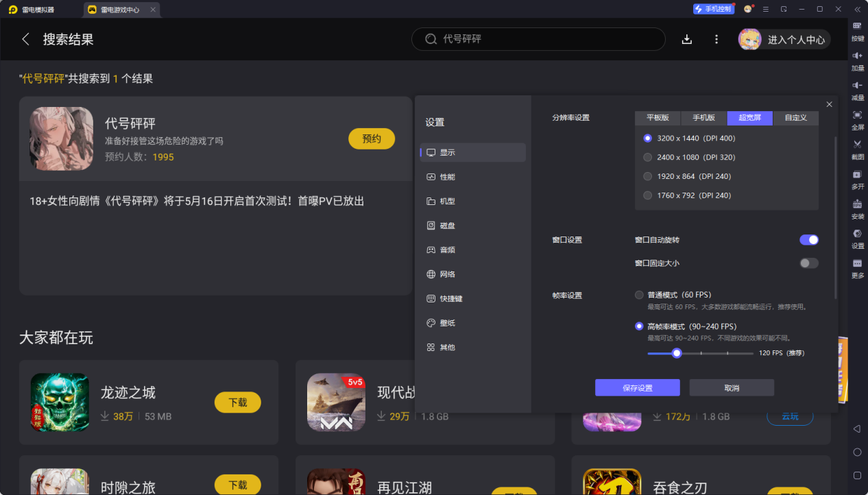Switch to the 超宽屏 resolution tab
The image size is (868, 495).
point(750,118)
